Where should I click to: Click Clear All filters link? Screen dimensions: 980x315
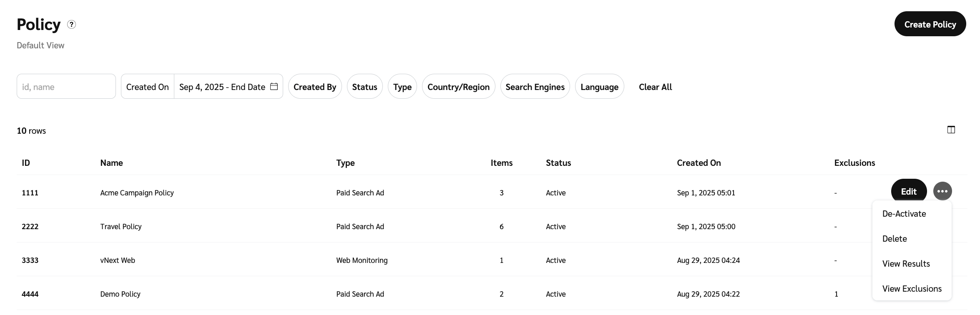[655, 87]
